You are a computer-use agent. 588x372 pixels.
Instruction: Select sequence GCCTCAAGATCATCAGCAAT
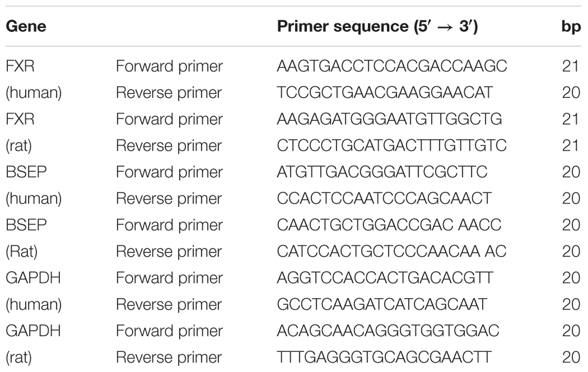click(x=382, y=304)
